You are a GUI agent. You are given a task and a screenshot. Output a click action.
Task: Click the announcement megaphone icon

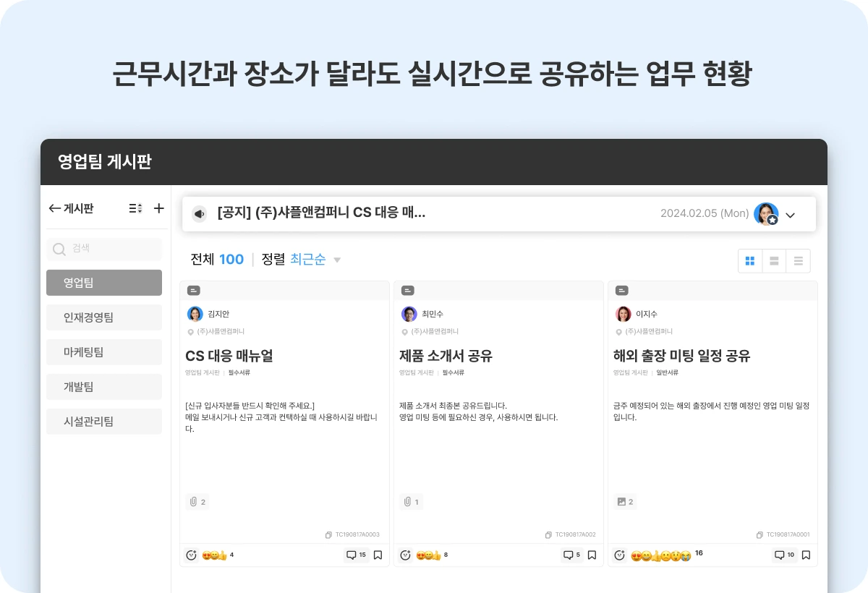pos(200,214)
